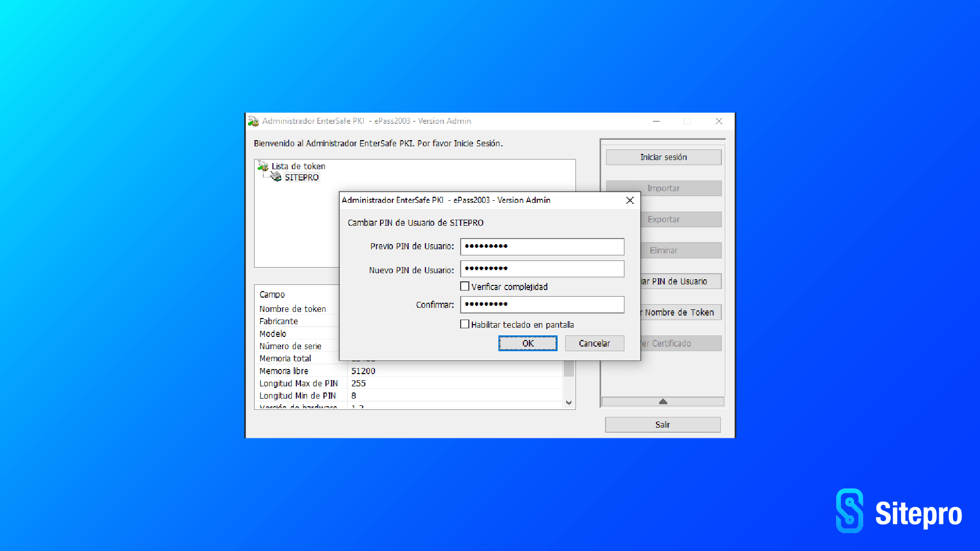
Task: Select the Lista de token tree item
Action: click(298, 166)
